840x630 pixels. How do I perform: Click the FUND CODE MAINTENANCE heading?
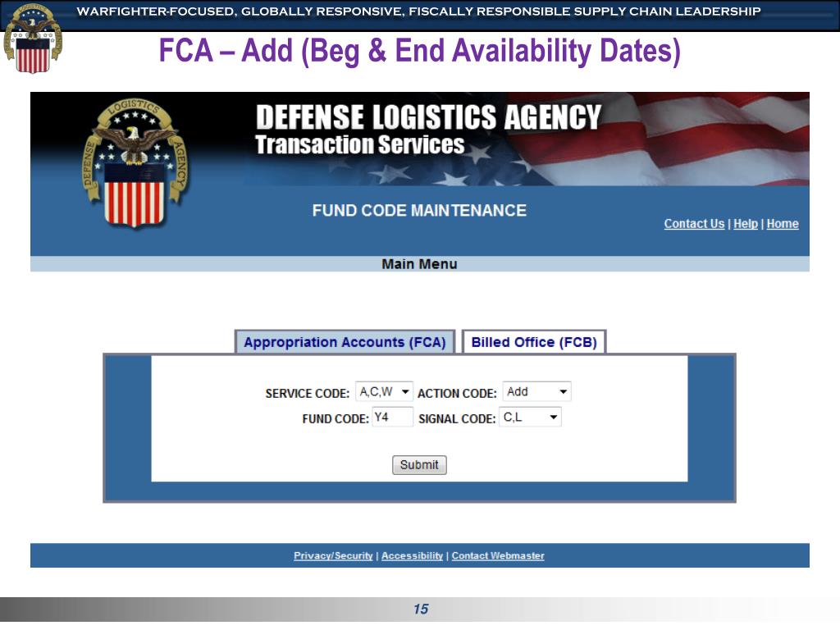coord(419,211)
